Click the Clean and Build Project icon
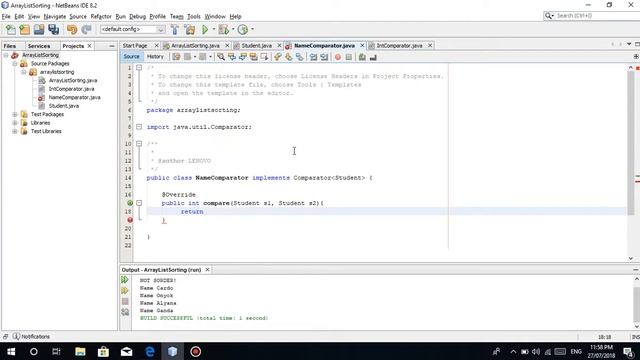This screenshot has width=640, height=360. click(x=190, y=29)
